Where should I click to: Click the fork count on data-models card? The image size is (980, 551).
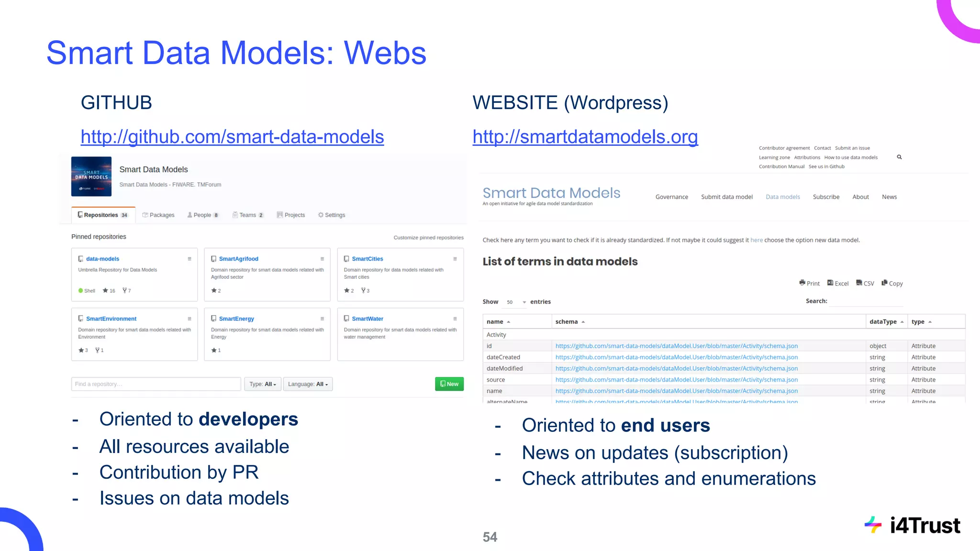(127, 291)
